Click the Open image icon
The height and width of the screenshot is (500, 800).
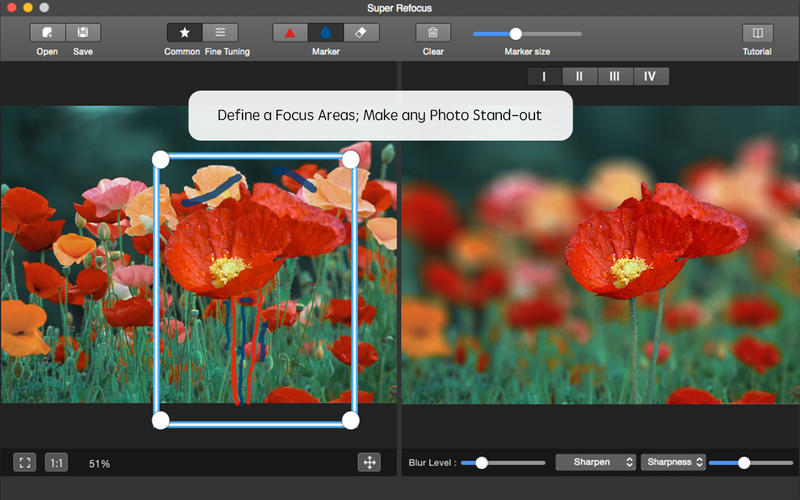point(48,33)
